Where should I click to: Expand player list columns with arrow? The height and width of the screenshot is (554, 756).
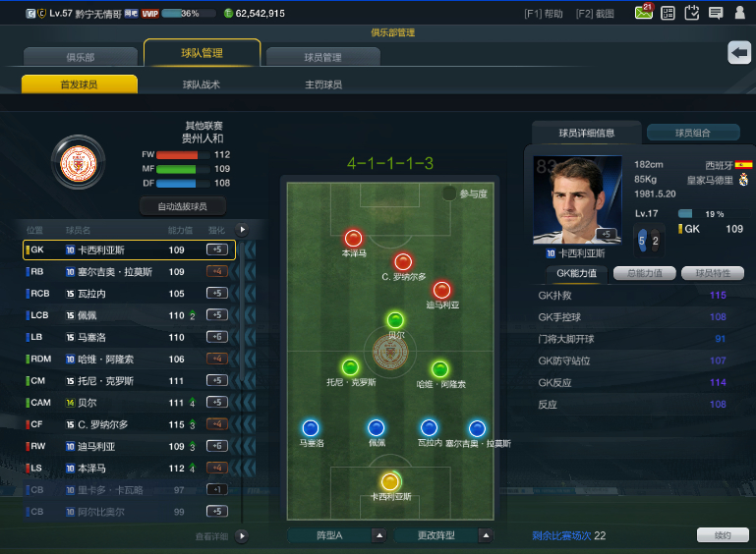(242, 230)
